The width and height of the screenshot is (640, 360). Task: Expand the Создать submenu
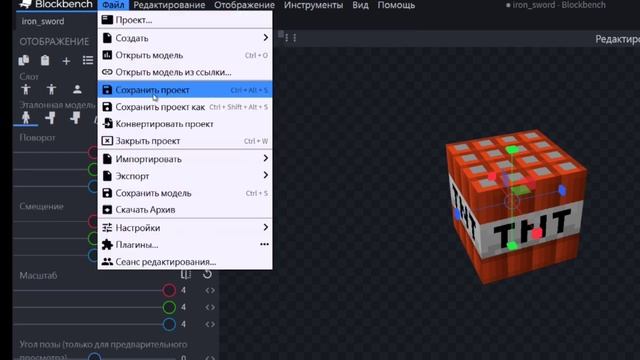click(185, 38)
